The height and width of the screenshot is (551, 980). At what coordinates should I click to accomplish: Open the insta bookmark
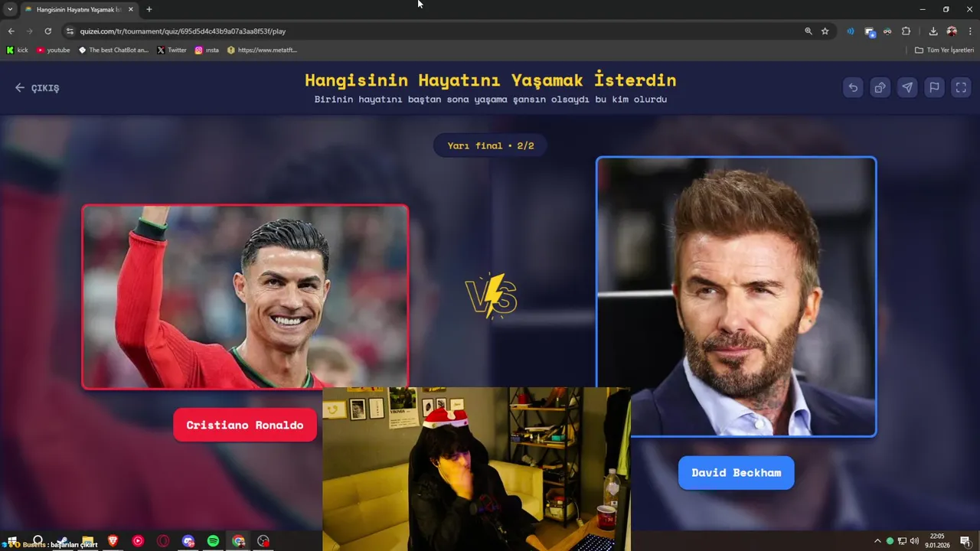tap(207, 50)
